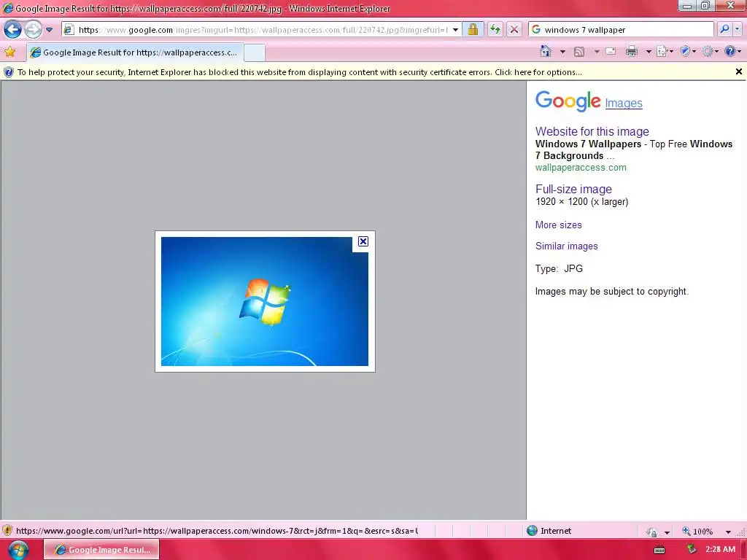Click the 'Similar images' link
The image size is (747, 560).
pyautogui.click(x=566, y=246)
